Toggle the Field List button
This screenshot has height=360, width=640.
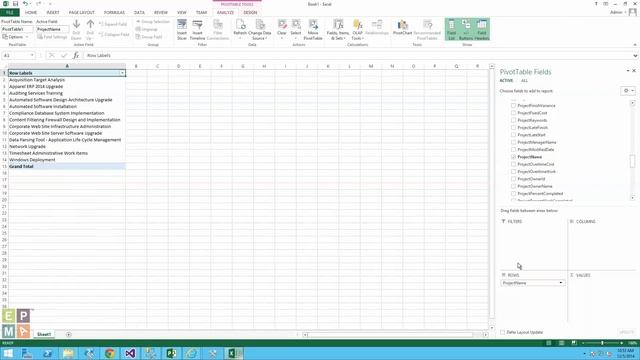pos(451,29)
